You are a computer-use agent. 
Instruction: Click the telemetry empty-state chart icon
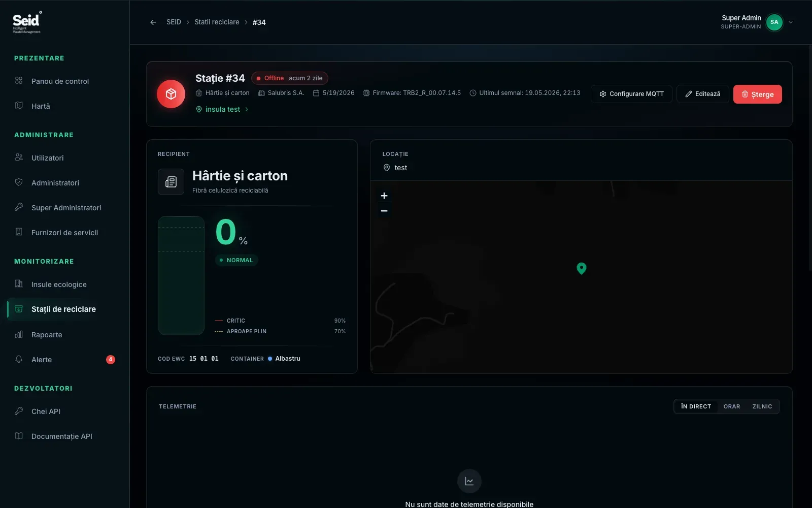(469, 481)
